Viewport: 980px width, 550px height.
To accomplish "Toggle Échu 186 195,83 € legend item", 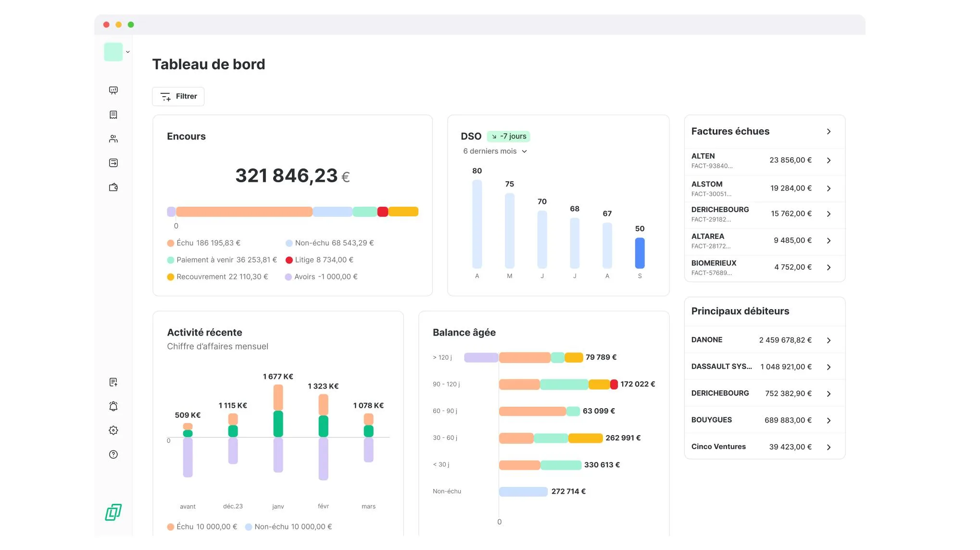I will [204, 243].
